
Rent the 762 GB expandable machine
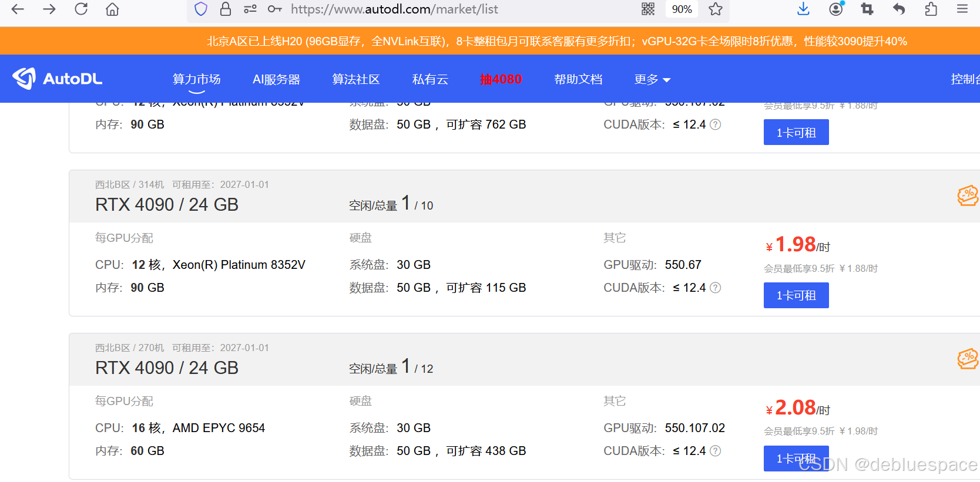tap(796, 132)
